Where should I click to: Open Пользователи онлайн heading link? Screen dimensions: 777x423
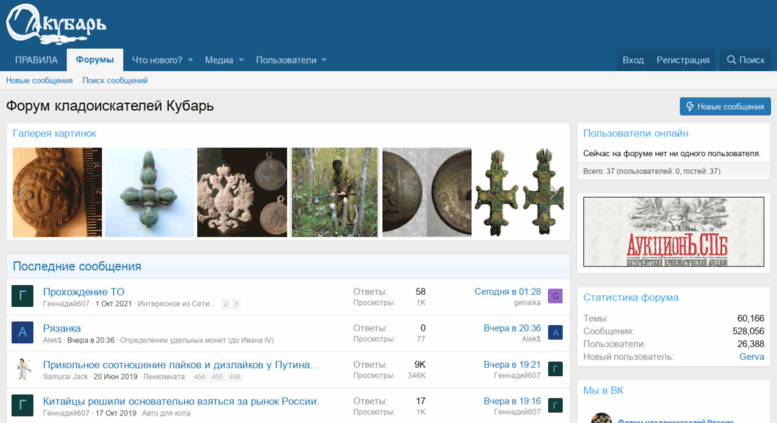click(x=635, y=133)
